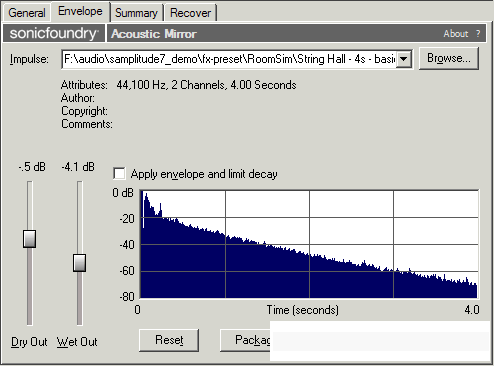
Task: Open the Summary tab
Action: tap(136, 13)
